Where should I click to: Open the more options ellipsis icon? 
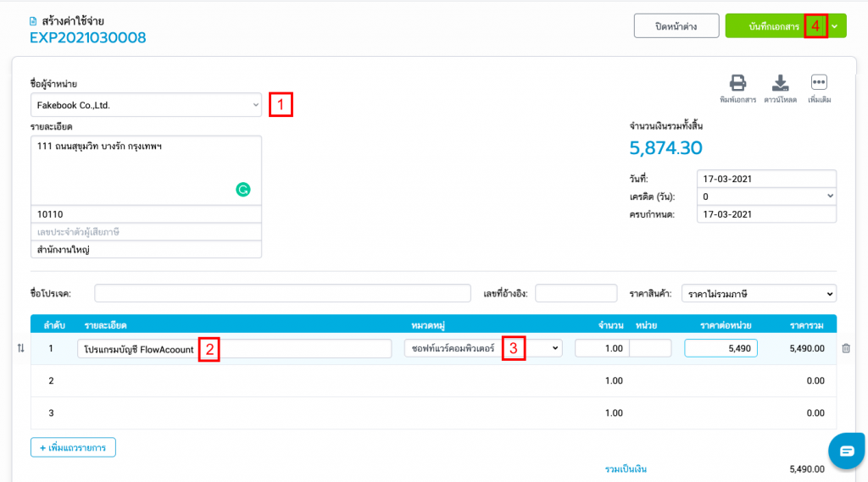tap(819, 82)
